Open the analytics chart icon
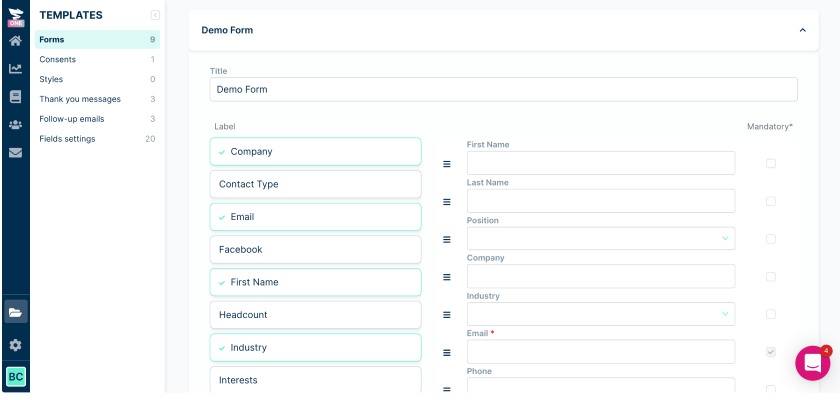This screenshot has height=400, width=840. (15, 69)
